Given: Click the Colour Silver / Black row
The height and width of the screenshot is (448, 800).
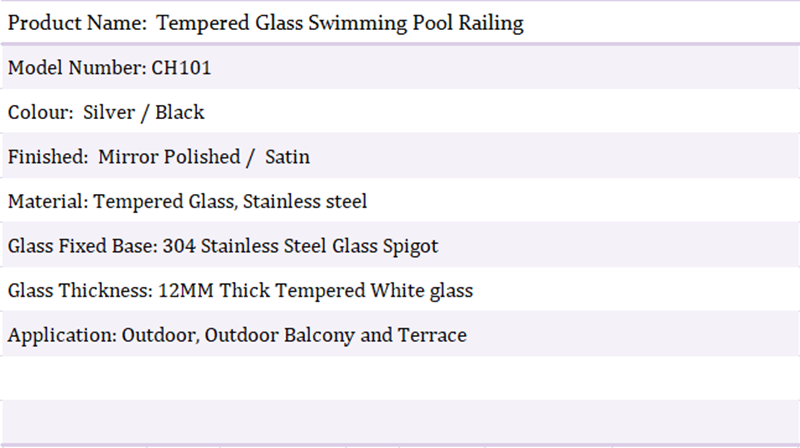Looking at the screenshot, I should (x=400, y=112).
